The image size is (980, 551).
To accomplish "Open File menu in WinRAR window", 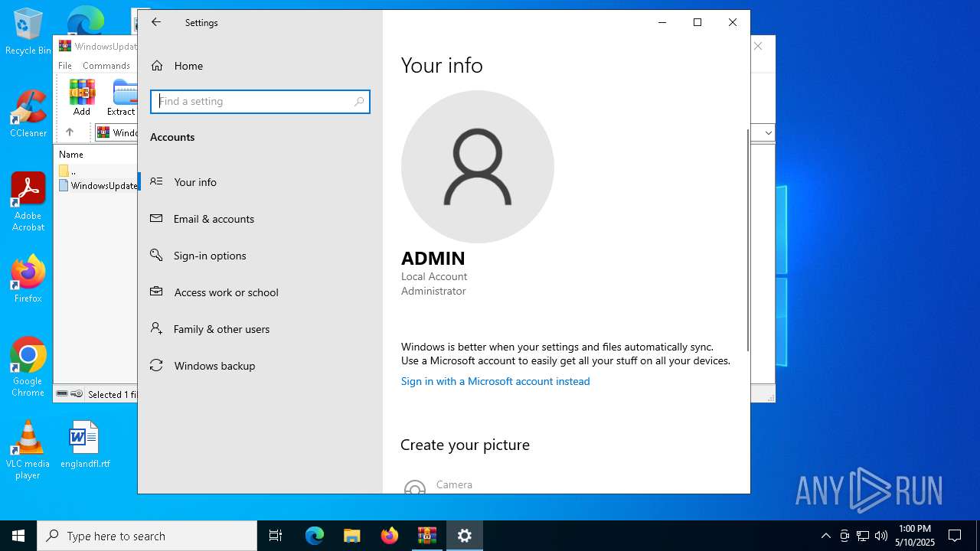I will [65, 66].
